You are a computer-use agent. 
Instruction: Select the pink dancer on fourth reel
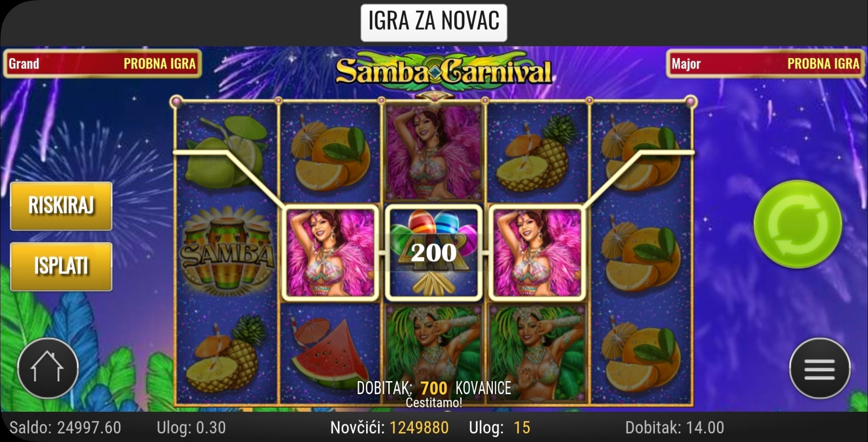(537, 253)
